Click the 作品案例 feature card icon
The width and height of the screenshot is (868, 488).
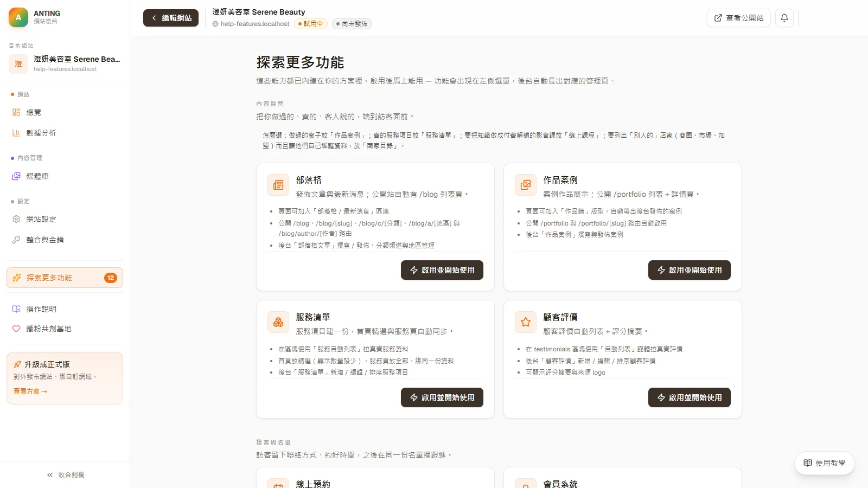tap(526, 185)
